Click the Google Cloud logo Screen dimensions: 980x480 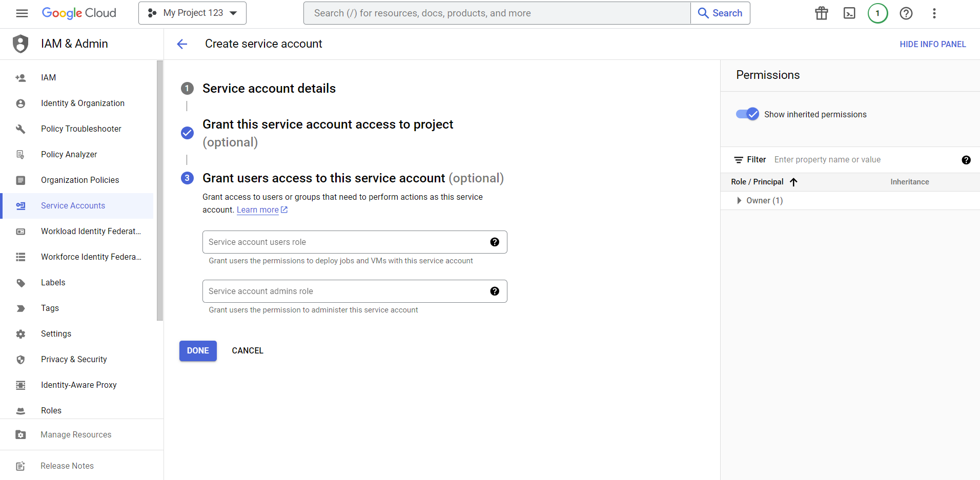pyautogui.click(x=79, y=13)
